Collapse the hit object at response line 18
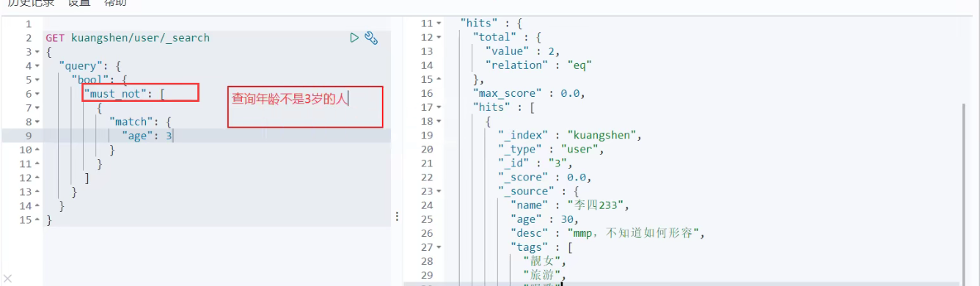The image size is (980, 286). click(439, 121)
